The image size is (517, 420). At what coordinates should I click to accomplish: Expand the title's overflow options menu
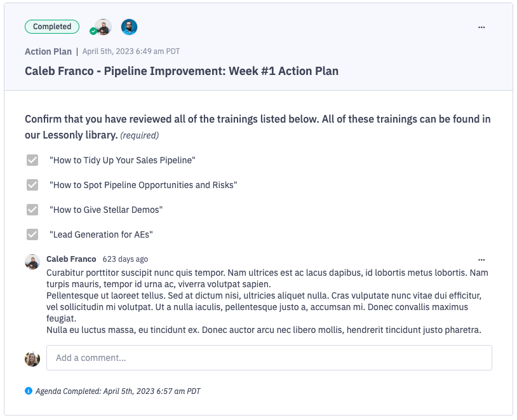point(481,27)
